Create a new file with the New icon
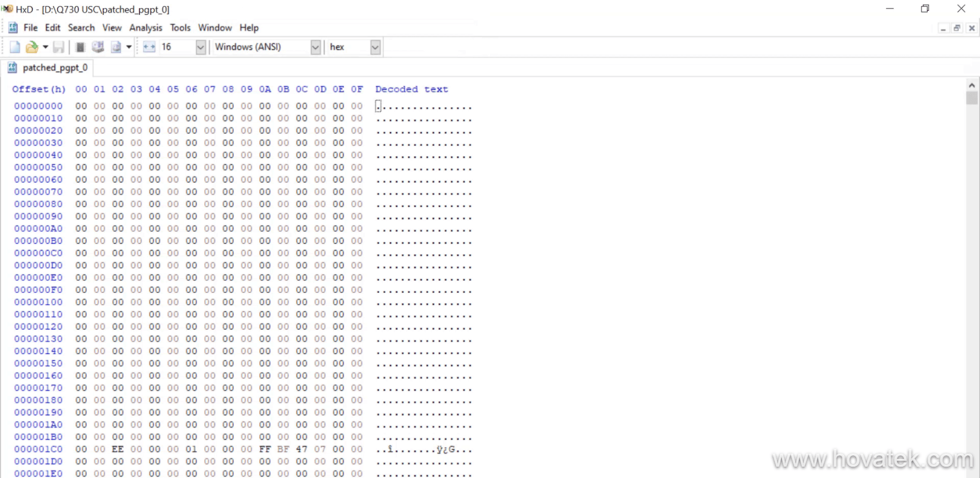 (15, 47)
